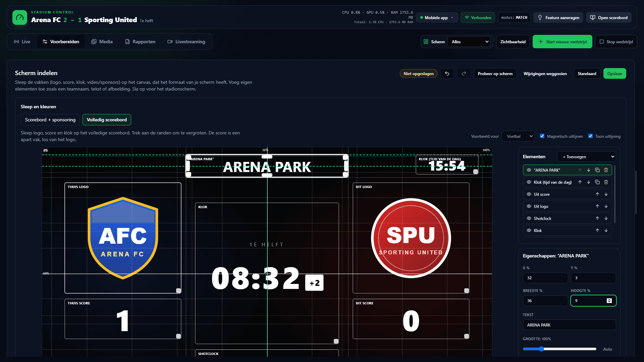644x362 pixels.
Task: Move Klok (tijd van de dag) up
Action: 580,182
